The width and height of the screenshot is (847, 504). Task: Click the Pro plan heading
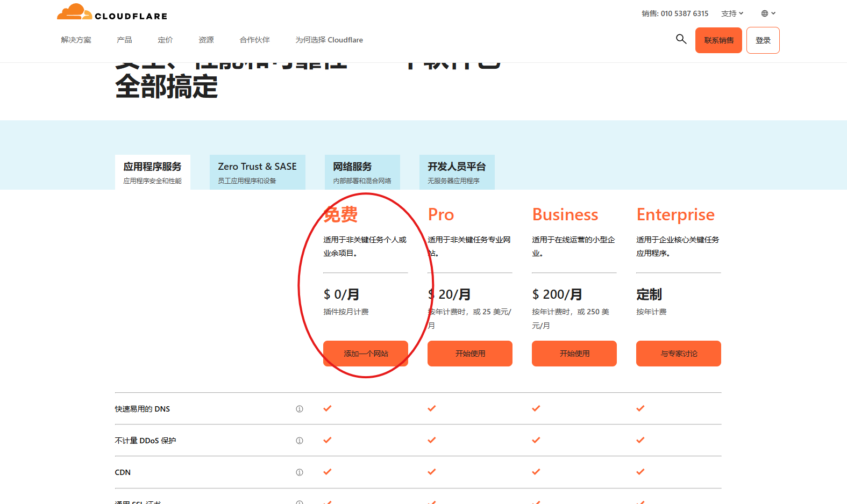pos(441,214)
